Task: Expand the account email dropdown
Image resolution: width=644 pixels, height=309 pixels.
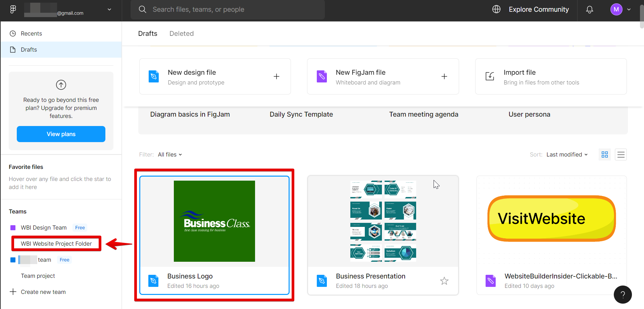Action: (x=109, y=9)
